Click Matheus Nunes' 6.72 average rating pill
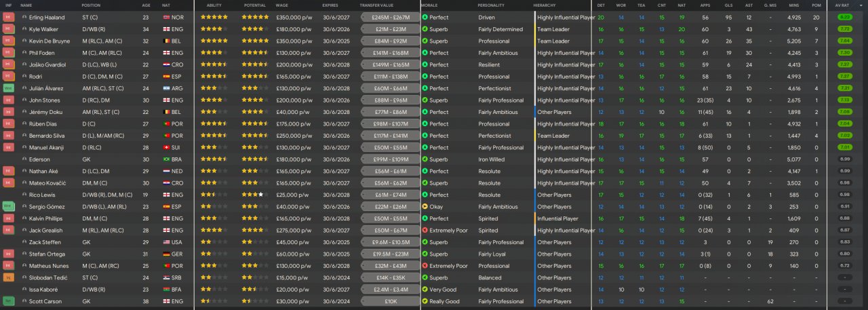Image resolution: width=868 pixels, height=310 pixels. pos(845,266)
